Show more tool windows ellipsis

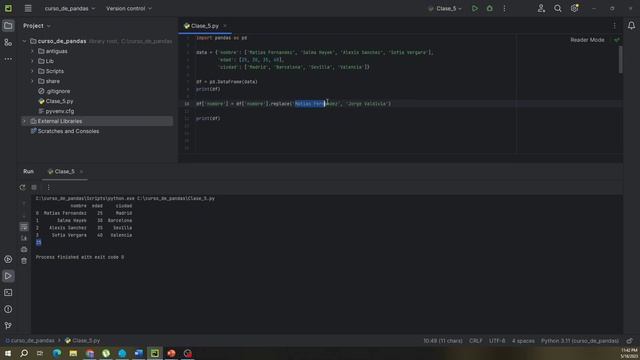pyautogui.click(x=8, y=59)
